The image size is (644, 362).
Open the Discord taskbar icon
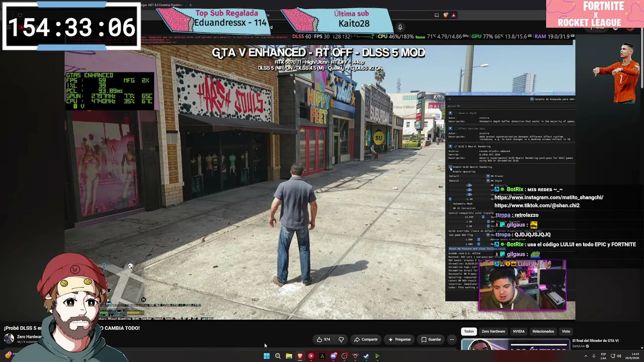pos(333,356)
